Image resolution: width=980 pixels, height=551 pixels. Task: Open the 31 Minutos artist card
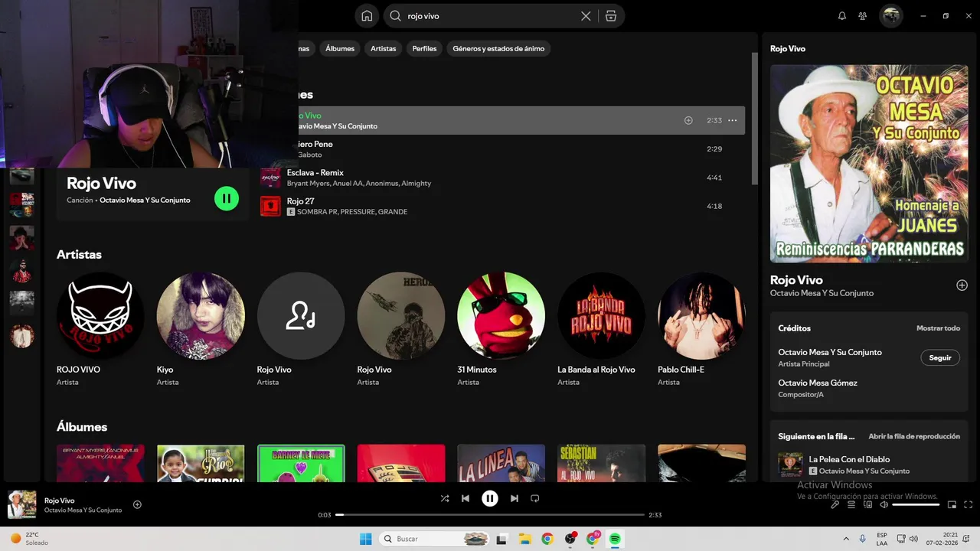click(x=501, y=315)
